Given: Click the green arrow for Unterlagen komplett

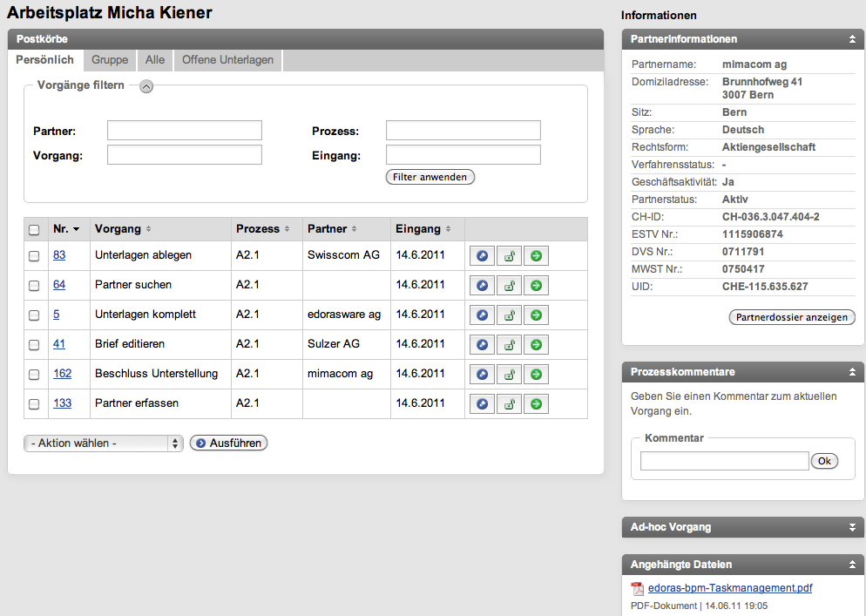Looking at the screenshot, I should click(x=536, y=315).
